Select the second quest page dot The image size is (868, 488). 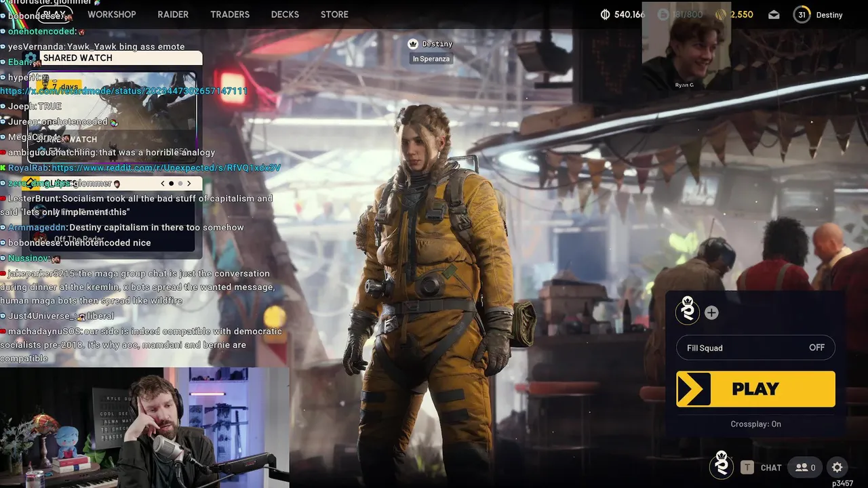pyautogui.click(x=180, y=184)
